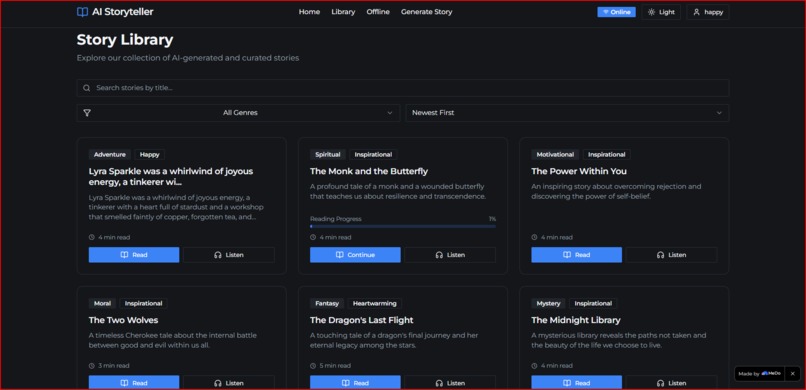Viewport: 806px width, 390px height.
Task: Click the search stories by title field
Action: pos(403,88)
